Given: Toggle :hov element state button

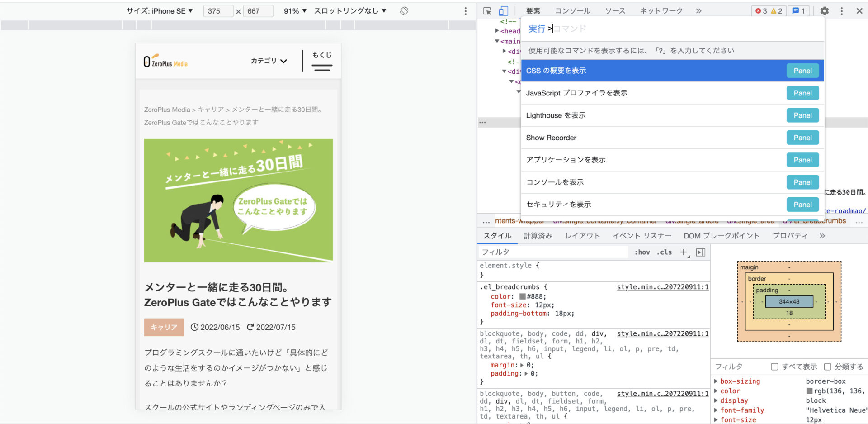Looking at the screenshot, I should point(642,252).
